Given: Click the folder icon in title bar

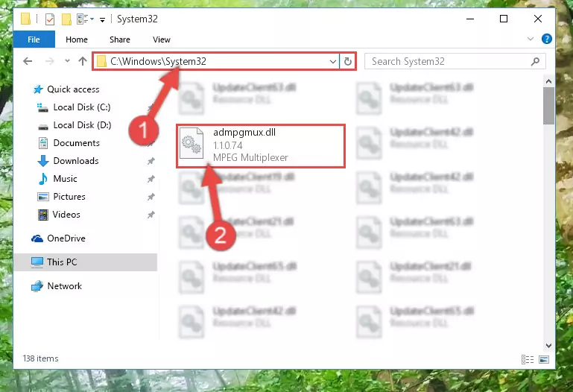Looking at the screenshot, I should [25, 19].
